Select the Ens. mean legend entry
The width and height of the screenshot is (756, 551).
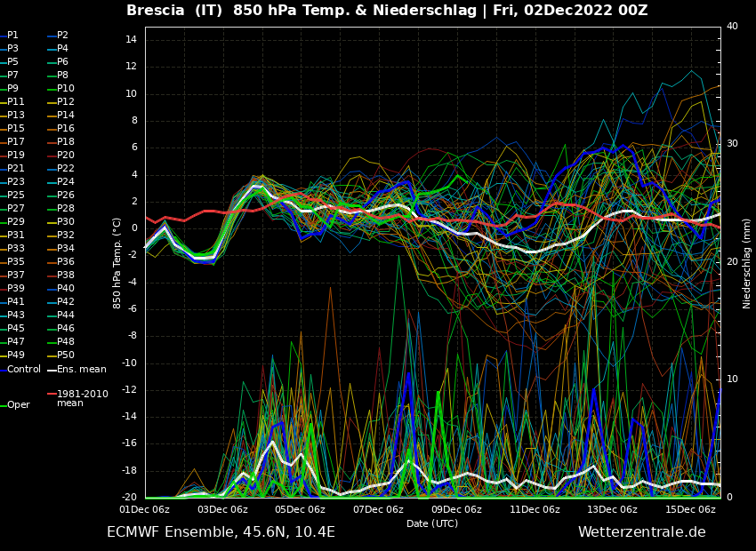point(81,369)
